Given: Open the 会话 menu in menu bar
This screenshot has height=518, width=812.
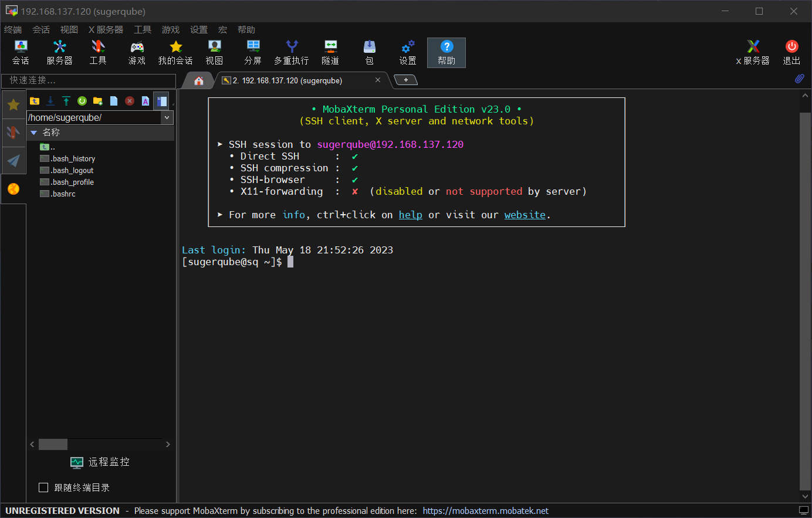Looking at the screenshot, I should (41, 30).
